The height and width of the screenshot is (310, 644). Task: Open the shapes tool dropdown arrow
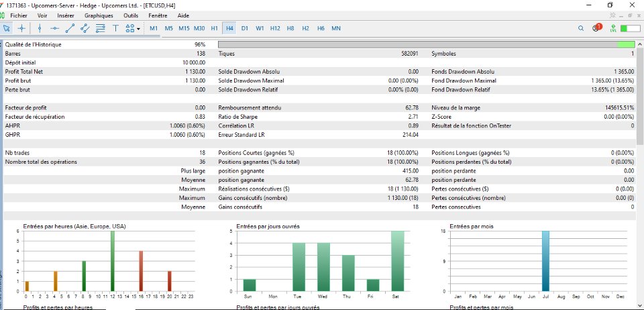138,29
